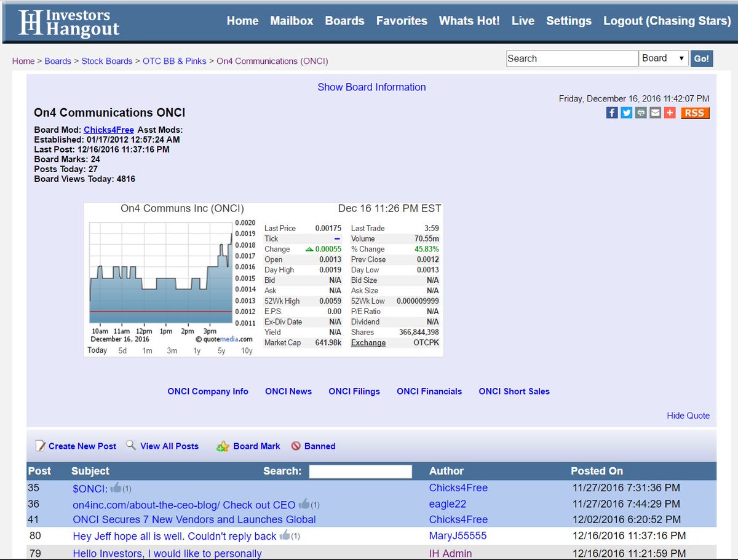
Task: Select the 3m chart range
Action: [x=172, y=350]
